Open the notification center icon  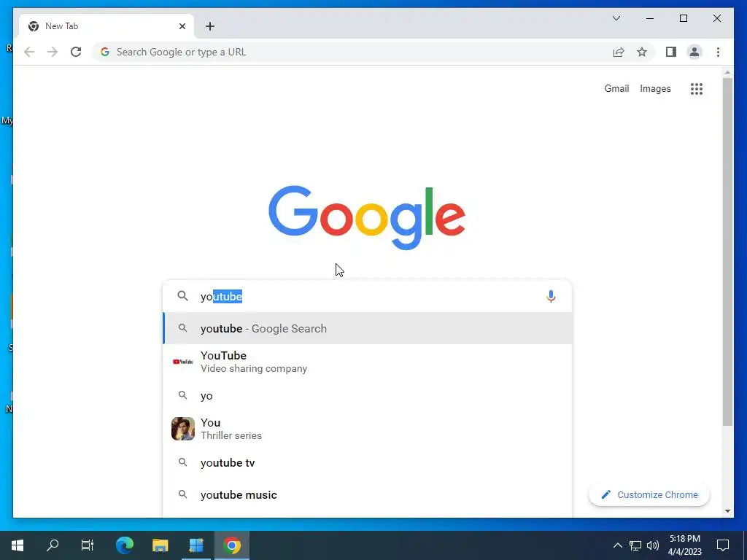[723, 545]
